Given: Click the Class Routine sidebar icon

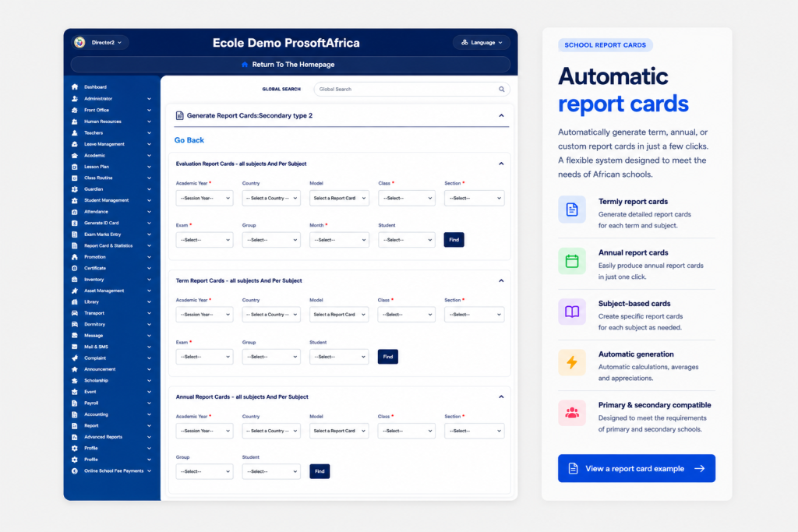Looking at the screenshot, I should 75,178.
